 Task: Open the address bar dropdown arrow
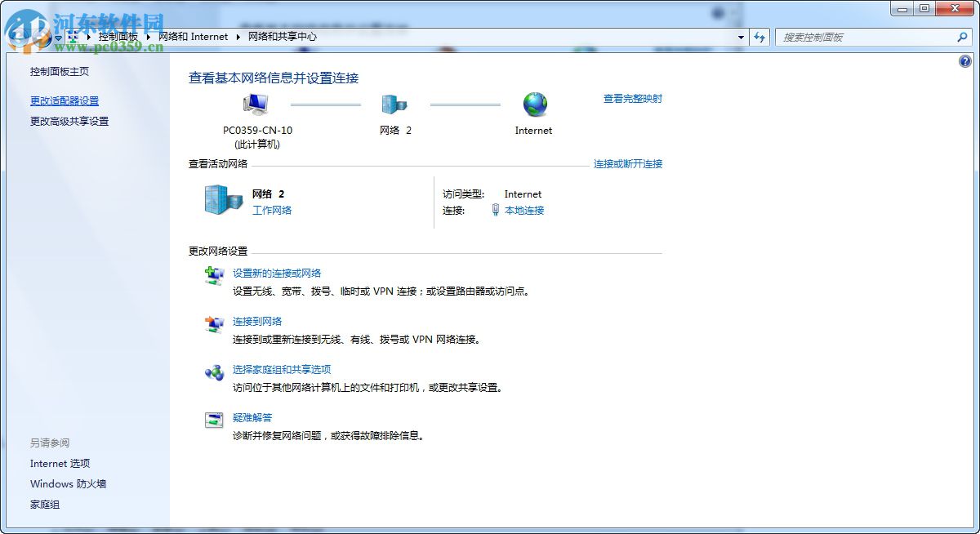(741, 37)
